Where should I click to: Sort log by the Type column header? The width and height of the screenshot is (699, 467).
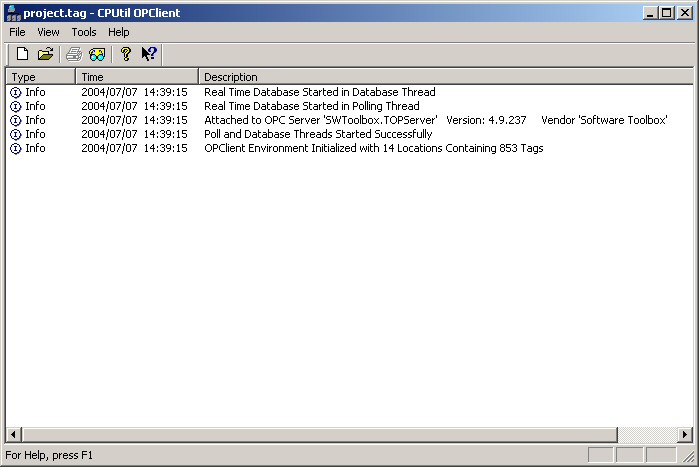(x=40, y=76)
